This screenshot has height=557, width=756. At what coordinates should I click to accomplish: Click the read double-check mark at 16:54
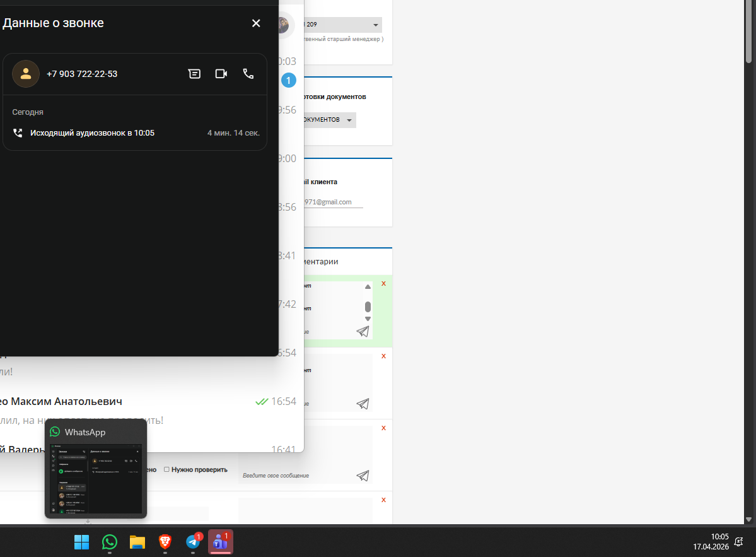click(262, 402)
